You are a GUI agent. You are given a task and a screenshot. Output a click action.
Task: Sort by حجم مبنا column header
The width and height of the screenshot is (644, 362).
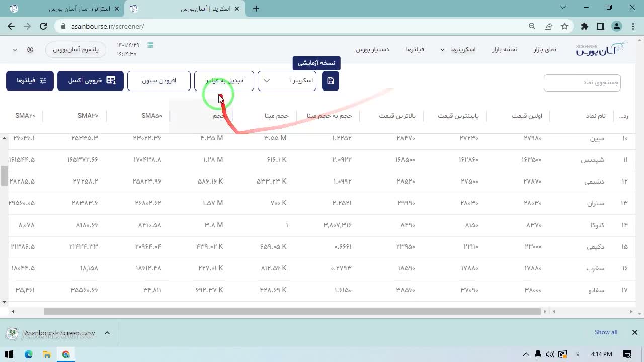click(x=277, y=116)
